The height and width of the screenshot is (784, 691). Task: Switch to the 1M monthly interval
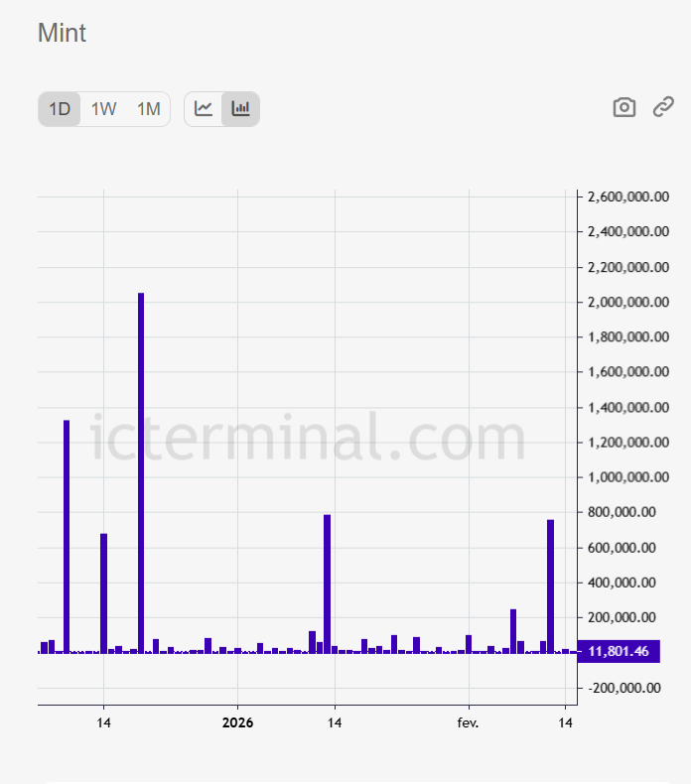(149, 109)
